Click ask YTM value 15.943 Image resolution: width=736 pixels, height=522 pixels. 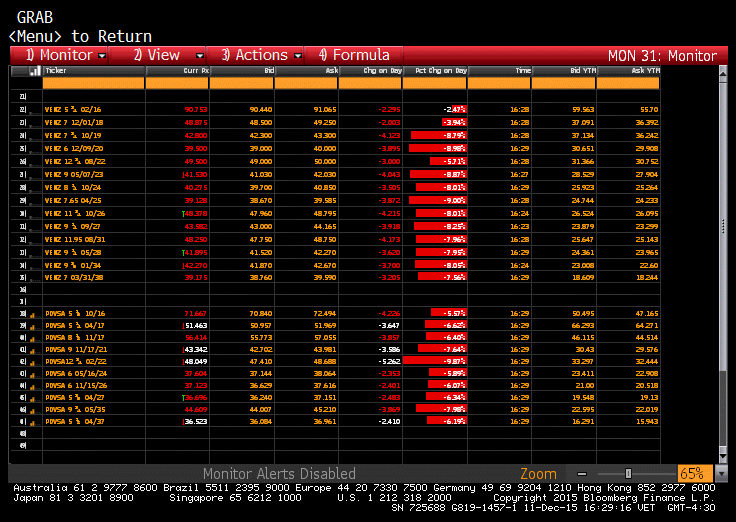[x=647, y=422]
